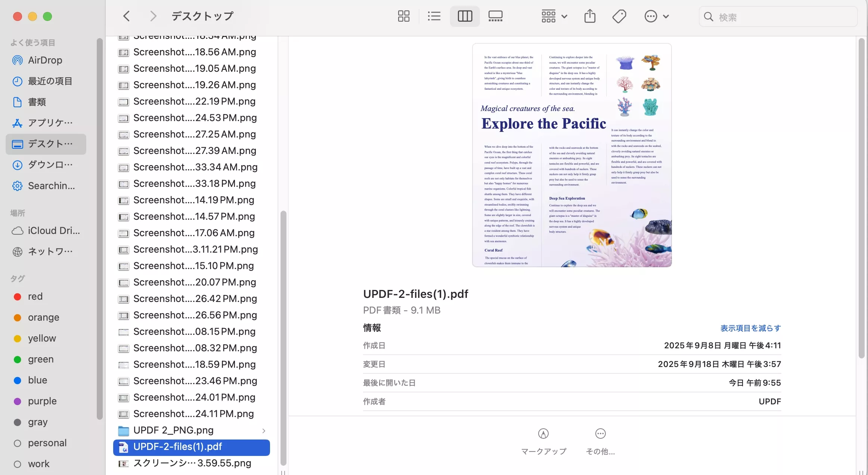Click the Share toolbar icon

click(x=590, y=16)
